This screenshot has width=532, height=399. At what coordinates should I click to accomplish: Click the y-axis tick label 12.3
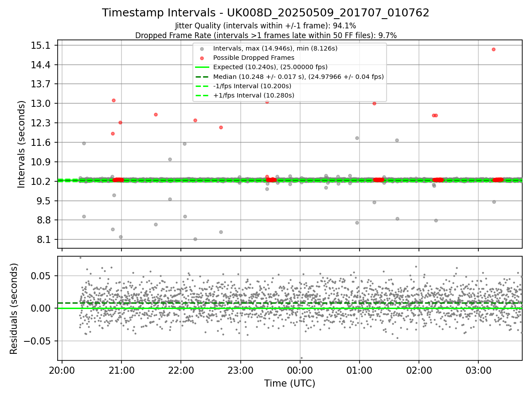click(42, 123)
